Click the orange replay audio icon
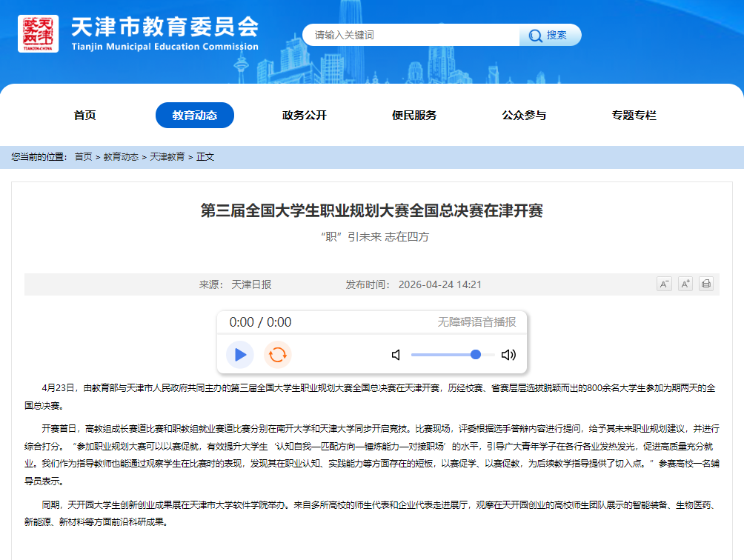This screenshot has width=744, height=560. (x=277, y=355)
